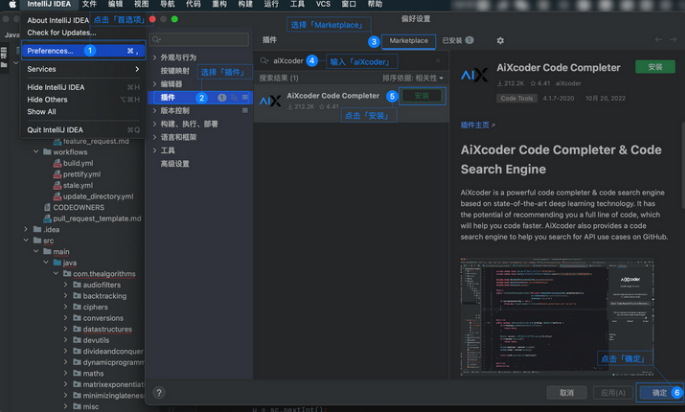The height and width of the screenshot is (412, 685).
Task: Click the back navigation arrow in settings
Action: 658,40
